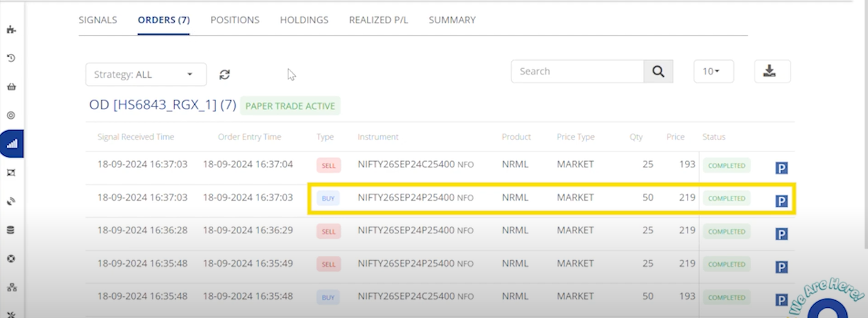Switch to the Positions tab
This screenshot has height=318, width=868.
(234, 20)
